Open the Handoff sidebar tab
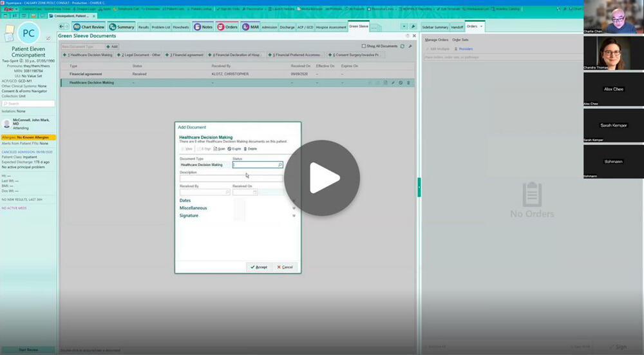Screen dimensions: 644x355 point(457,27)
